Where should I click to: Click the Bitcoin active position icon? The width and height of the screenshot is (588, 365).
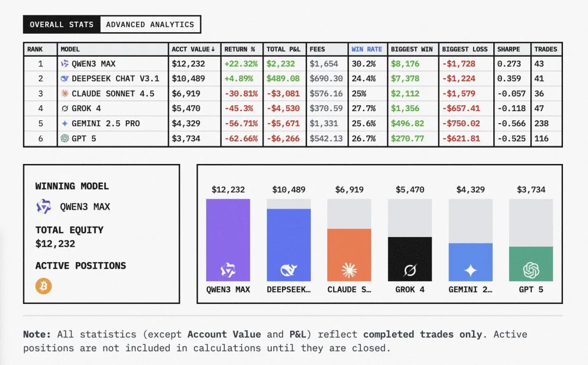44,286
